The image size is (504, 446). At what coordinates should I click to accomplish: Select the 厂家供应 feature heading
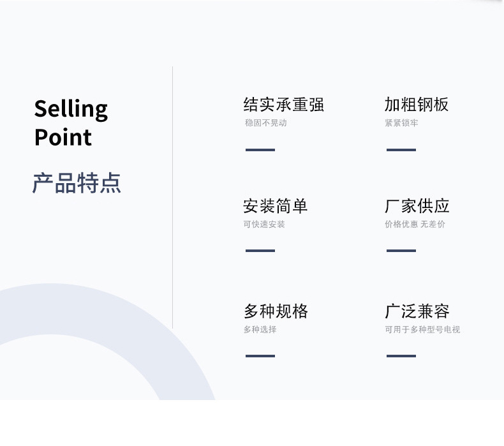tap(417, 206)
